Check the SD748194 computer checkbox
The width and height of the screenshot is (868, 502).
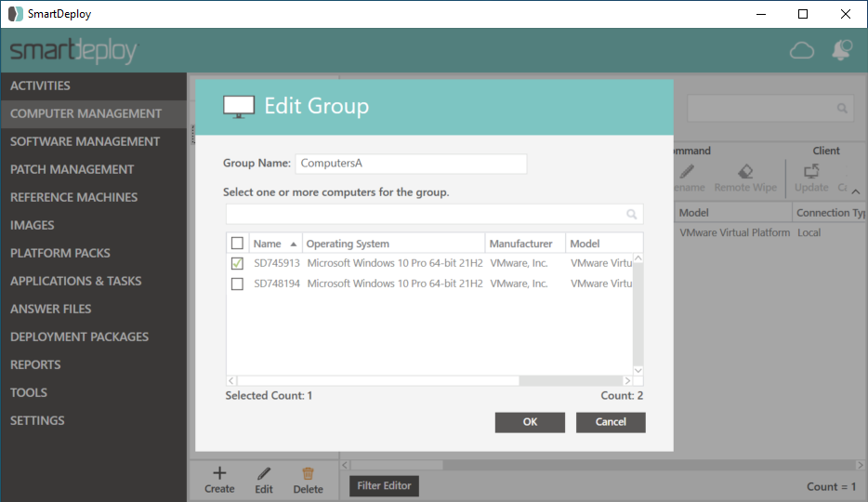click(x=237, y=284)
